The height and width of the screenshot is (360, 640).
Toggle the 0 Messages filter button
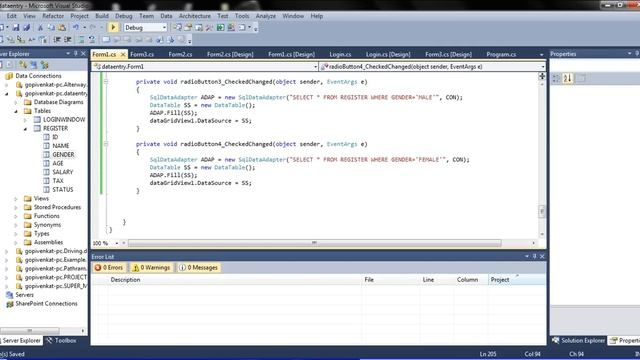(x=198, y=268)
